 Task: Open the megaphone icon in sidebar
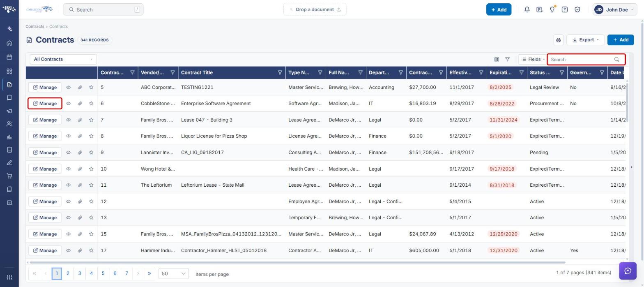[x=9, y=111]
